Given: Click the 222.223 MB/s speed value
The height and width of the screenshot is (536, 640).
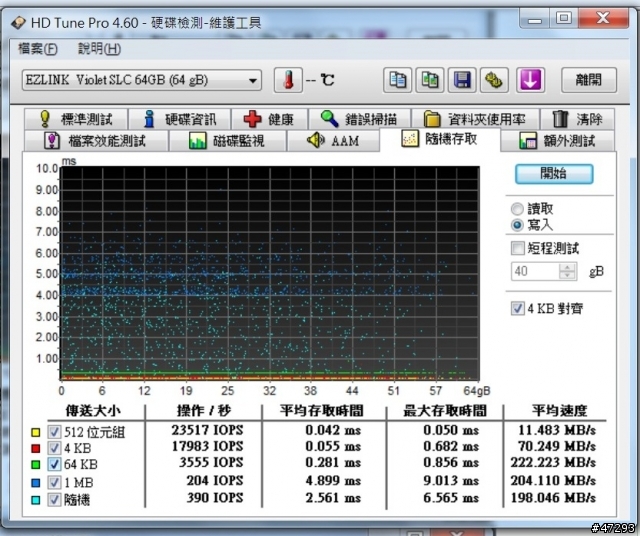Looking at the screenshot, I should (x=553, y=462).
